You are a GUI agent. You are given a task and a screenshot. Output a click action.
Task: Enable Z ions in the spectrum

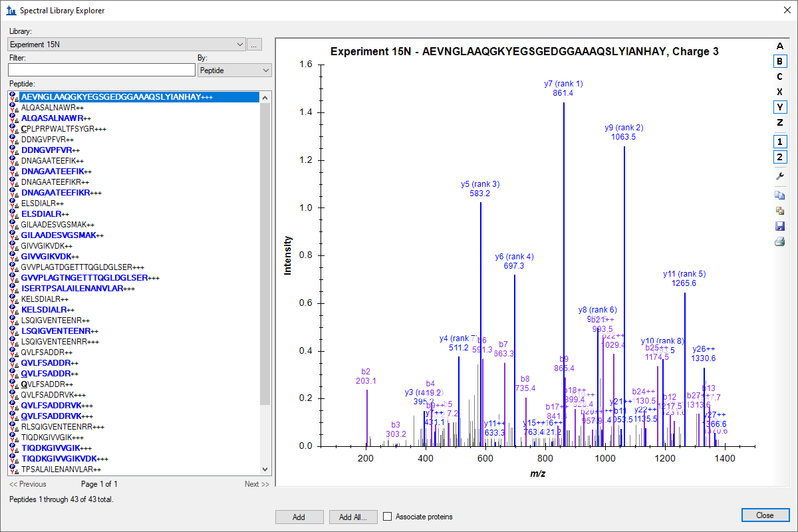pyautogui.click(x=779, y=122)
